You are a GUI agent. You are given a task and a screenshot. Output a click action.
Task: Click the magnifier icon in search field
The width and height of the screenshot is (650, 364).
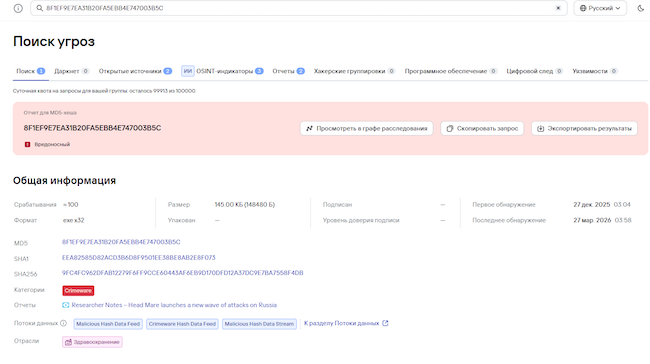[x=39, y=8]
